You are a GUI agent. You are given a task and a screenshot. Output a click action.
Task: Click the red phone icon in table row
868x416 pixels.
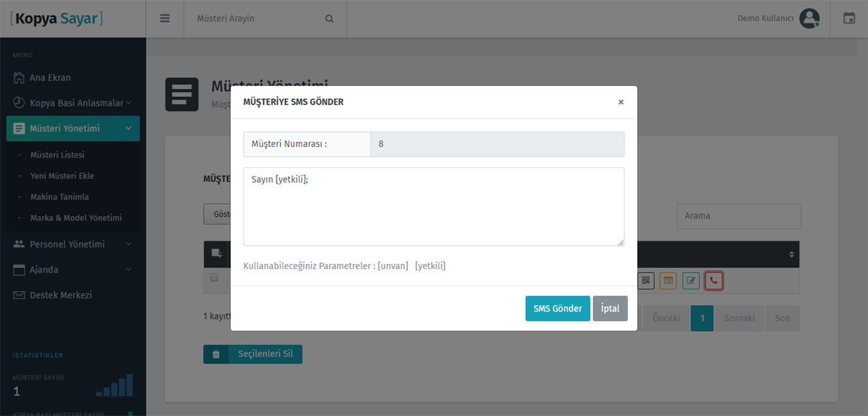tap(714, 280)
